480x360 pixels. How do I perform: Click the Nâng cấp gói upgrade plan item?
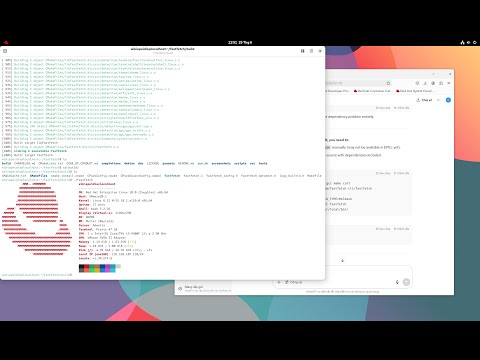[204, 289]
